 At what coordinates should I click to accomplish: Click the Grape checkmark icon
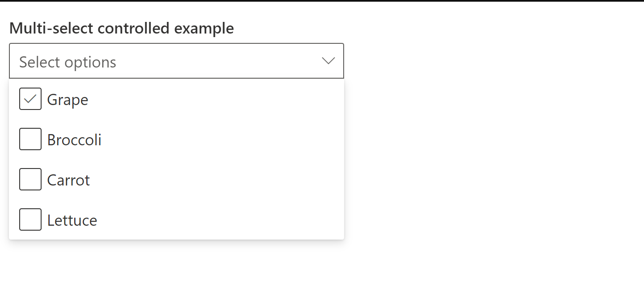pos(30,98)
